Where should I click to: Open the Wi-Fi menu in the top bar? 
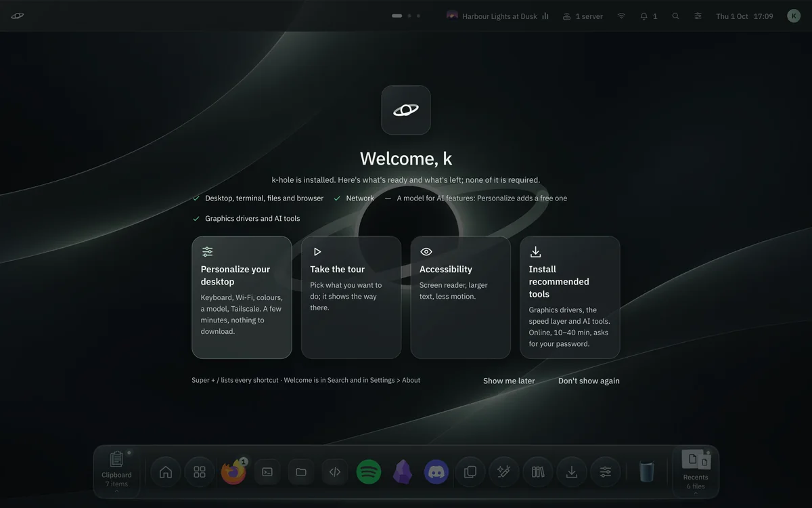pos(621,16)
